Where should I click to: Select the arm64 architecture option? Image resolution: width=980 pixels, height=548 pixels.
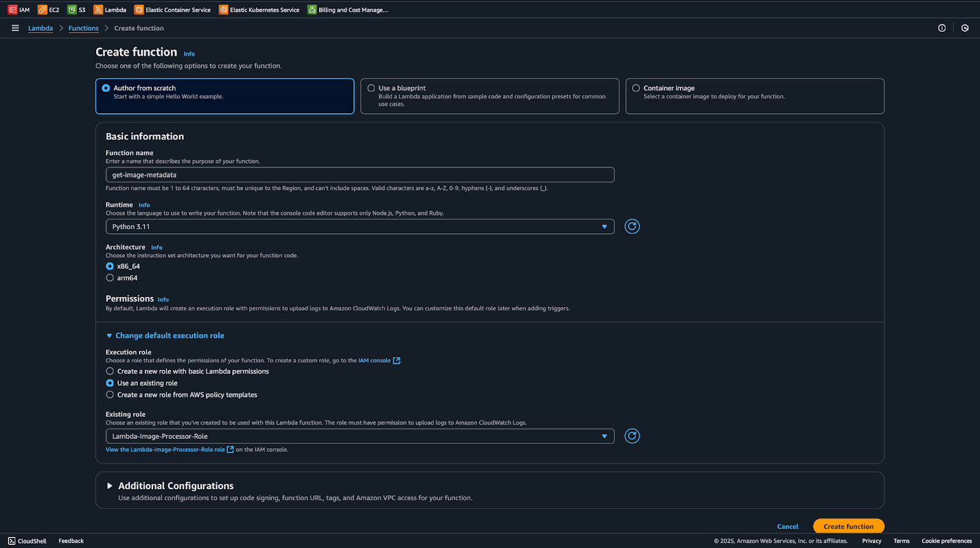click(x=110, y=278)
